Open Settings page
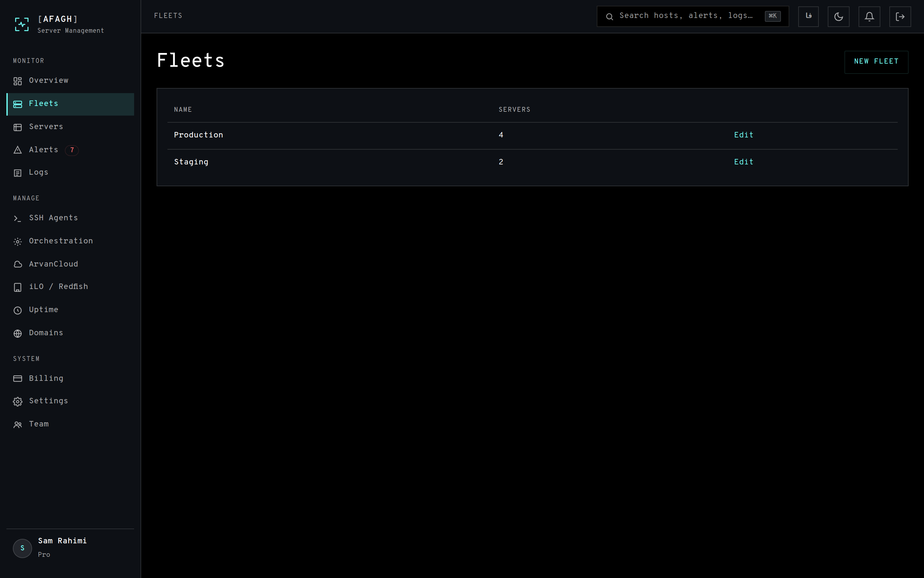This screenshot has height=578, width=924. click(70, 401)
